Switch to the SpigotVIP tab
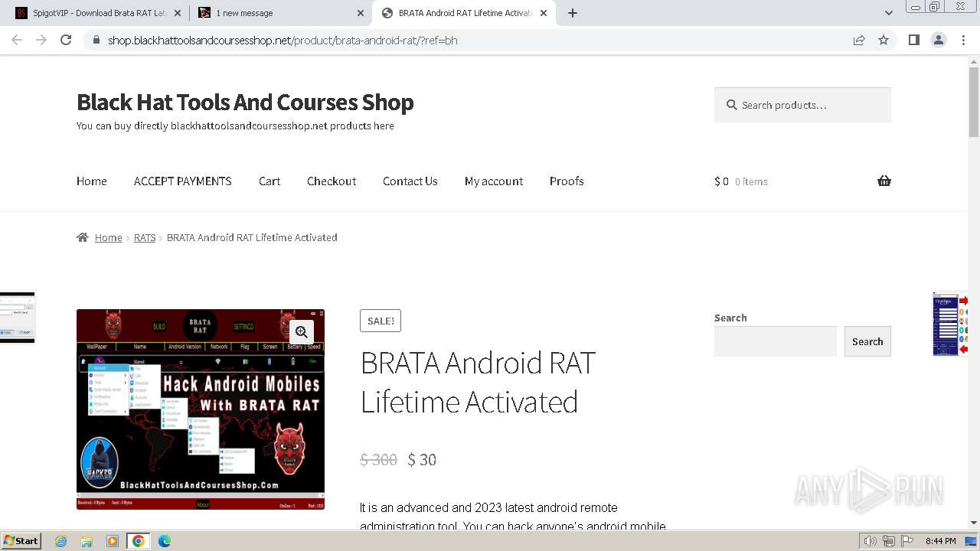This screenshot has height=551, width=980. [96, 13]
